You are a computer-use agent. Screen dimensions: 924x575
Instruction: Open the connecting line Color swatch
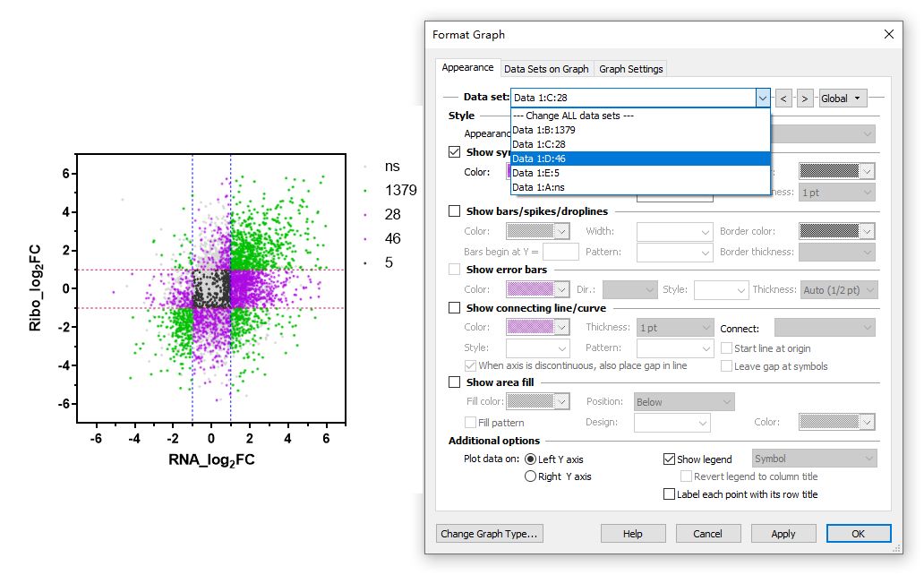pyautogui.click(x=537, y=327)
